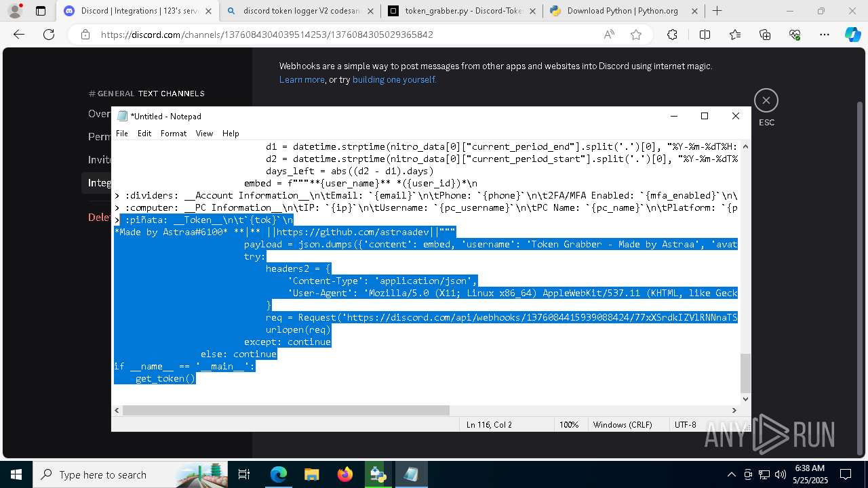The image size is (868, 488).
Task: Open the tab actions menu icon
Action: (x=41, y=11)
